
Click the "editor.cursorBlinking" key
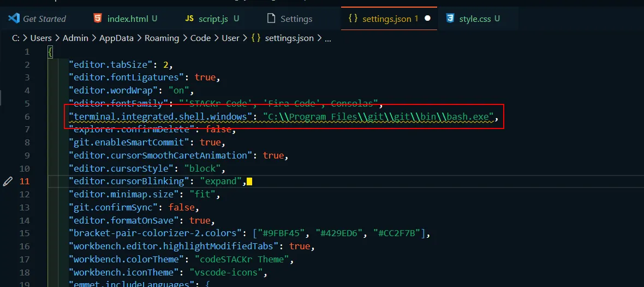click(x=129, y=181)
